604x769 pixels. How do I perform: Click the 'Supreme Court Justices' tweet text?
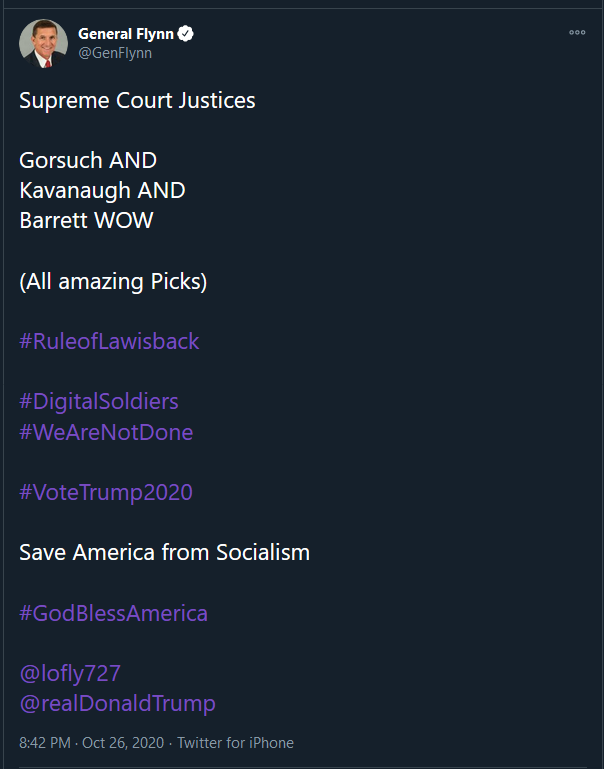click(137, 101)
